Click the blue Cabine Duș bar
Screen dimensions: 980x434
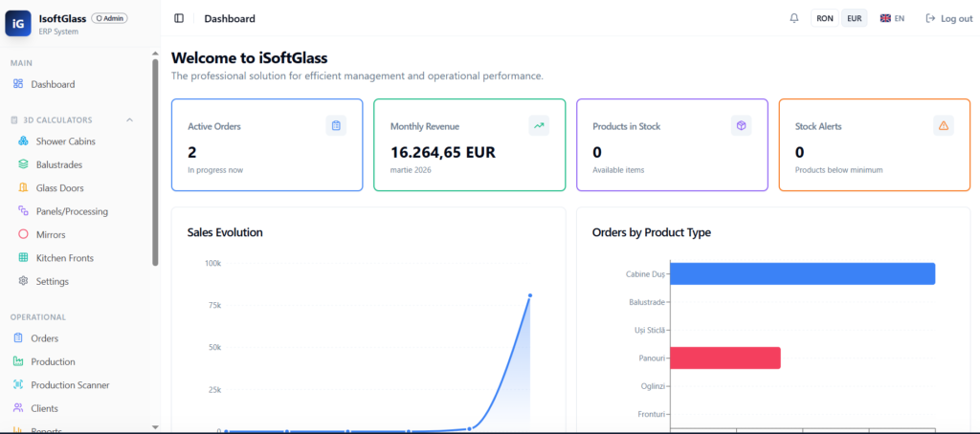802,273
